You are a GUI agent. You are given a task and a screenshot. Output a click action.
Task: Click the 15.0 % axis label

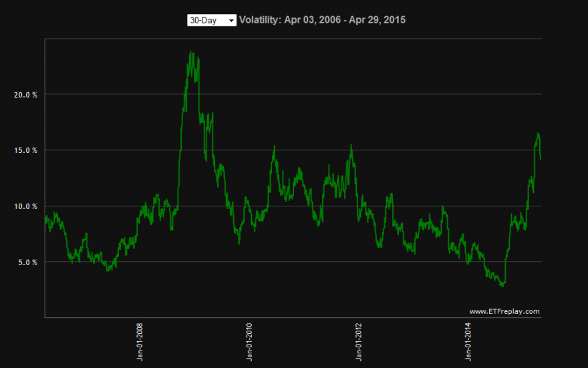(x=25, y=151)
